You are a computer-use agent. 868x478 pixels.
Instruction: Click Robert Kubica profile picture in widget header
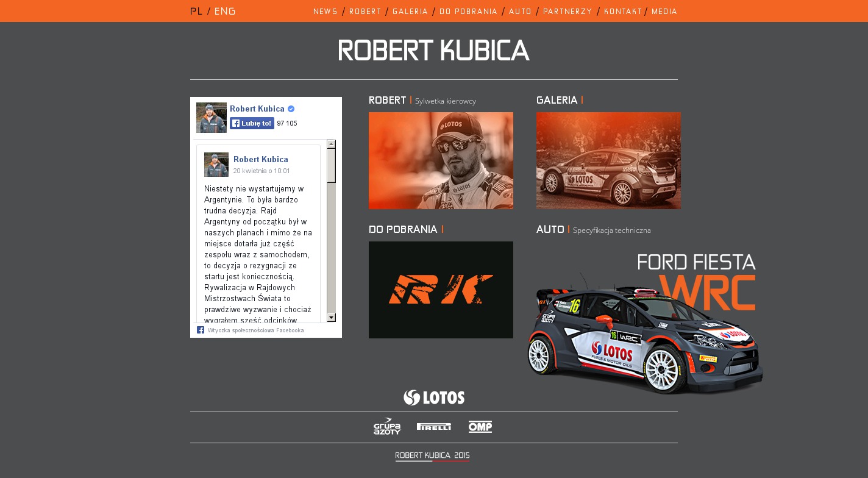tap(212, 118)
